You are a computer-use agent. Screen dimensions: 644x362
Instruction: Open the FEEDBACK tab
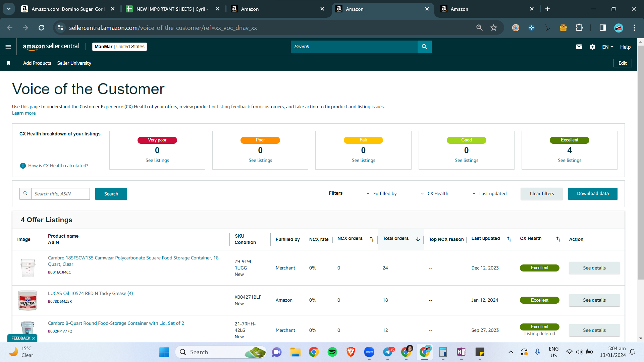(21, 338)
